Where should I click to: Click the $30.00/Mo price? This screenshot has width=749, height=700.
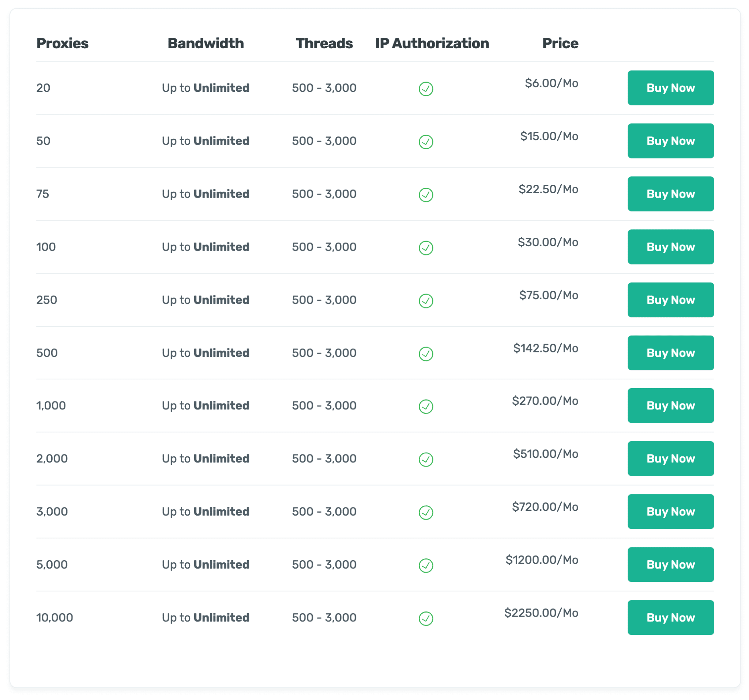tap(548, 242)
